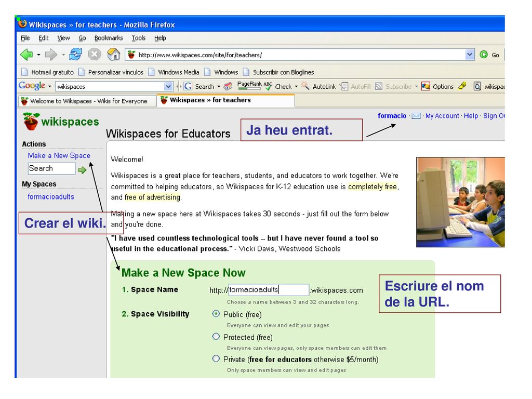Click the PageRank indicator
This screenshot has width=532, height=399.
pos(249,86)
